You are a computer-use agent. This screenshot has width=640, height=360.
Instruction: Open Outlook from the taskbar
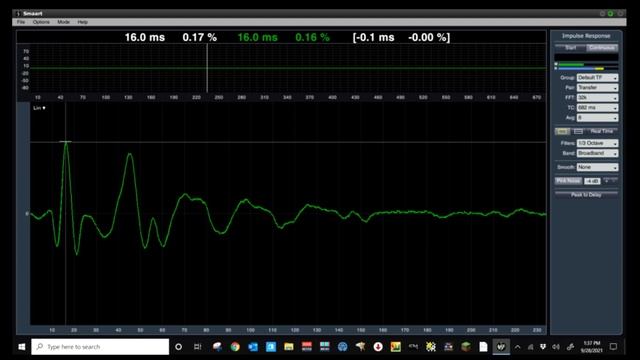click(x=253, y=347)
